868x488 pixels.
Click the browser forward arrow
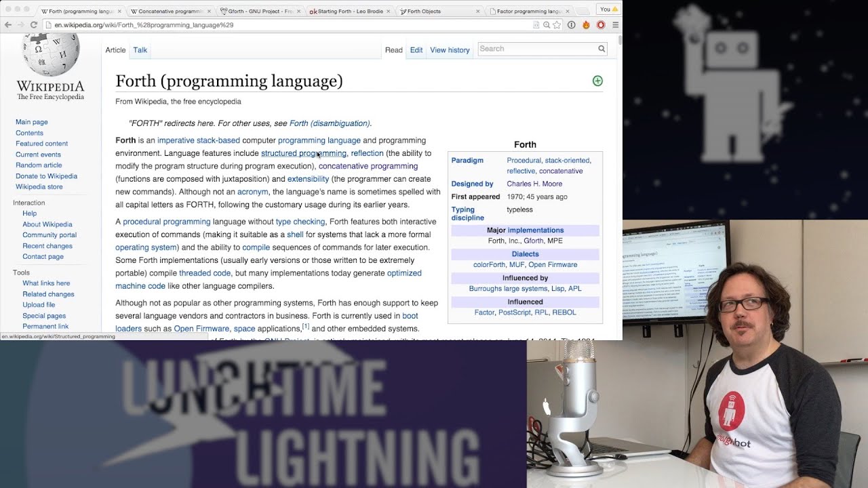pos(20,24)
